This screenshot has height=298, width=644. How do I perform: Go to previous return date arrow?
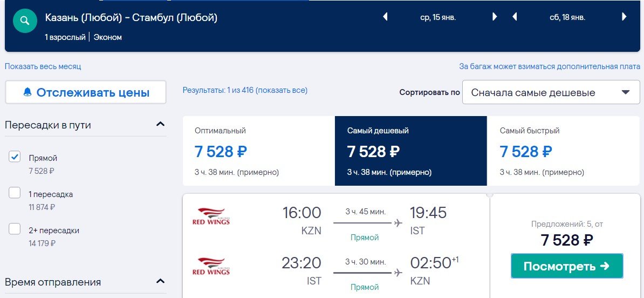click(515, 17)
